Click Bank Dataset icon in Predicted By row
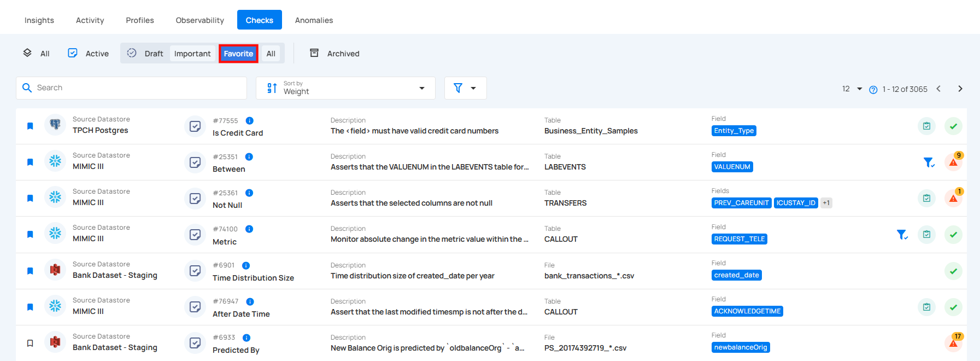This screenshot has height=361, width=980. click(55, 342)
